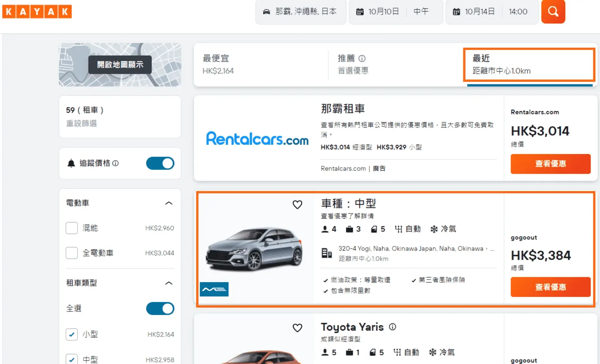Image resolution: width=600 pixels, height=364 pixels.
Task: Click the 那霸, 沖繩縣, 日本 location field
Action: [x=301, y=12]
